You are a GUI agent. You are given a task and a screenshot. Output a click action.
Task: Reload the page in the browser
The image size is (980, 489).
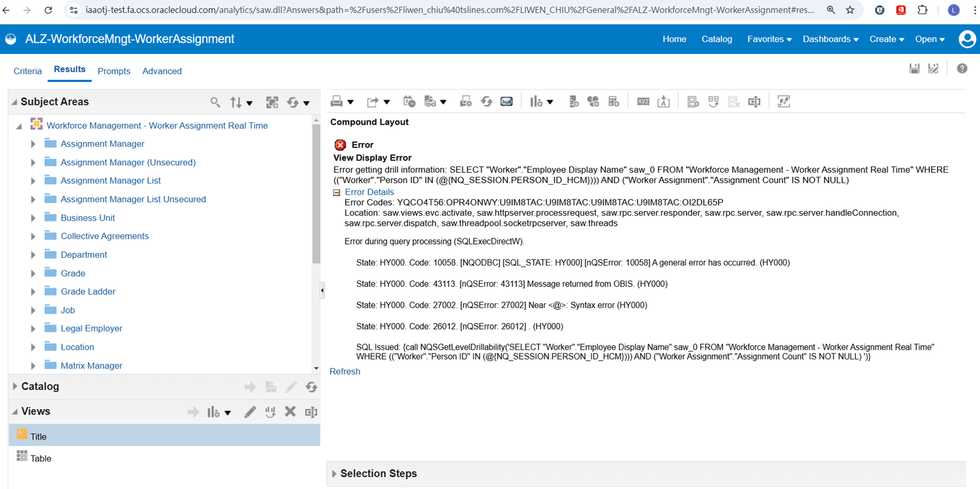[x=49, y=10]
